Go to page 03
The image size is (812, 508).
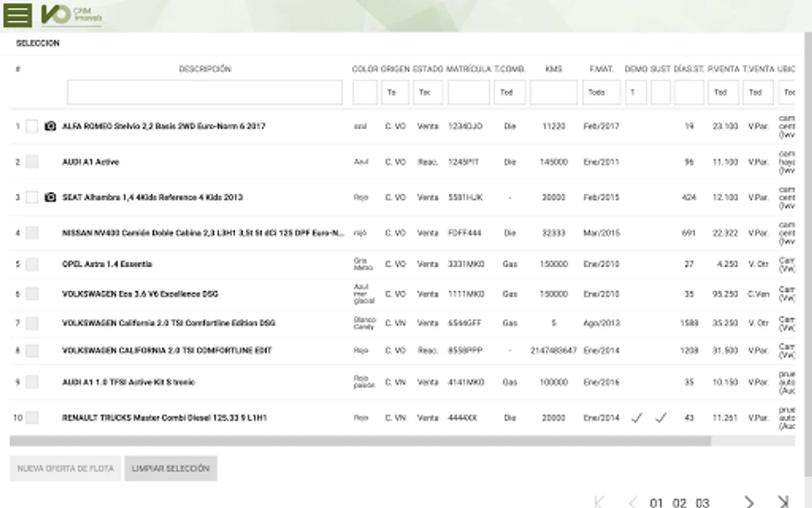tap(702, 502)
